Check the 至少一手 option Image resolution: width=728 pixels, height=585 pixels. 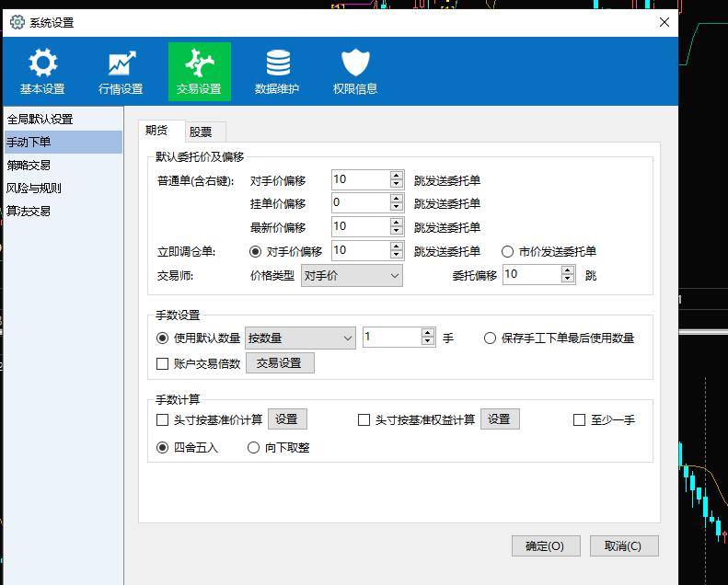pos(579,419)
